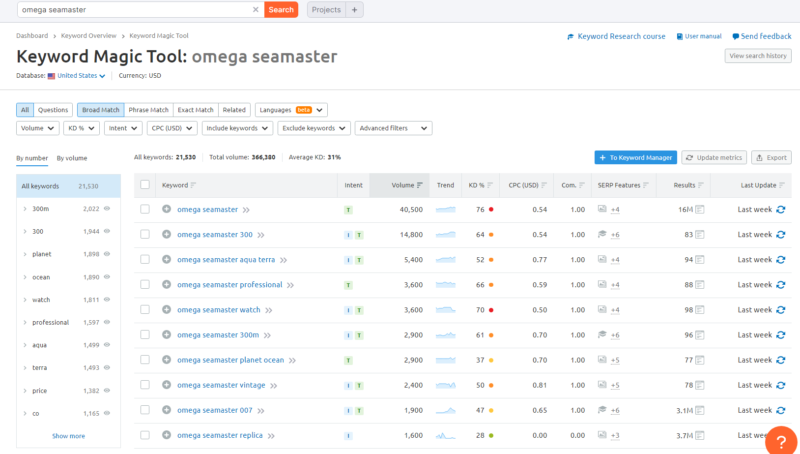Open SERP snapshot for omega seamaster replica
The height and width of the screenshot is (454, 800).
click(699, 435)
